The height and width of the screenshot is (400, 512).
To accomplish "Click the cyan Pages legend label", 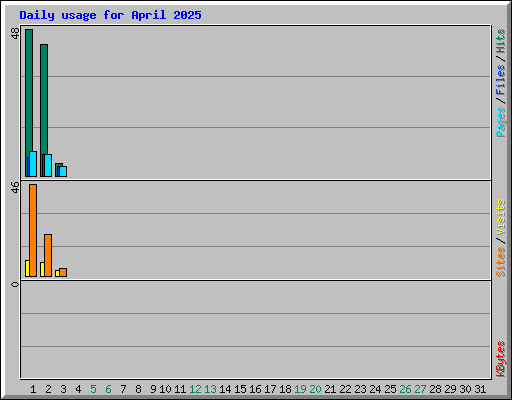I will click(501, 122).
